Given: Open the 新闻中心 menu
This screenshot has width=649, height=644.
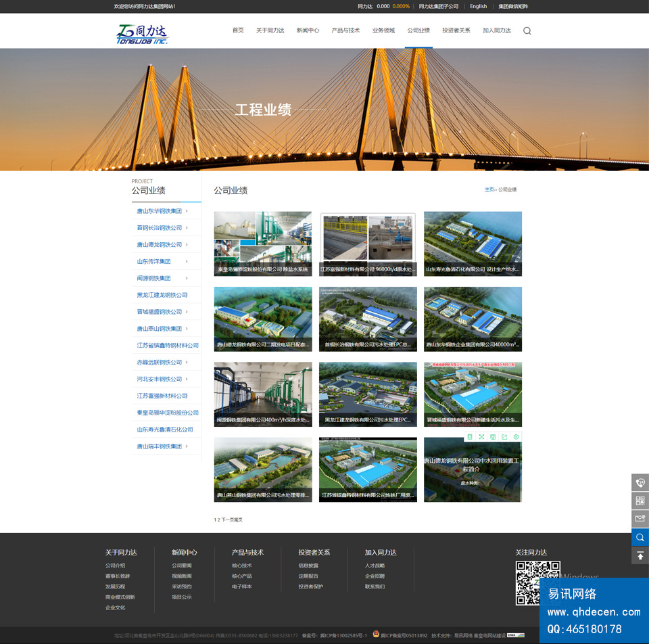Looking at the screenshot, I should point(308,30).
